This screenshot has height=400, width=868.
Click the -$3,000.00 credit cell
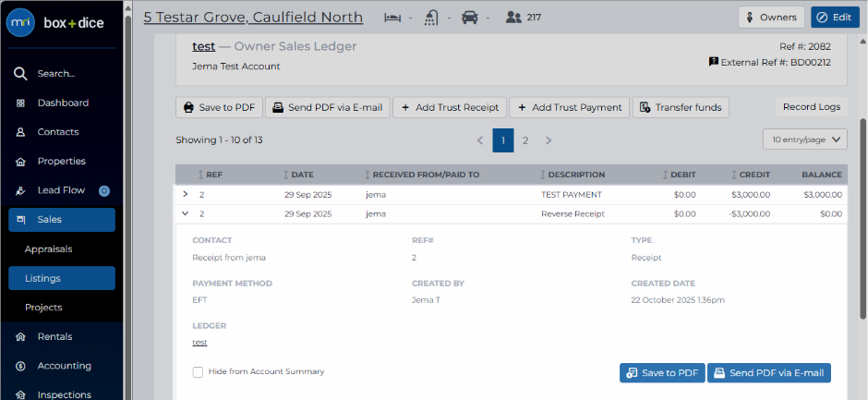coord(750,213)
